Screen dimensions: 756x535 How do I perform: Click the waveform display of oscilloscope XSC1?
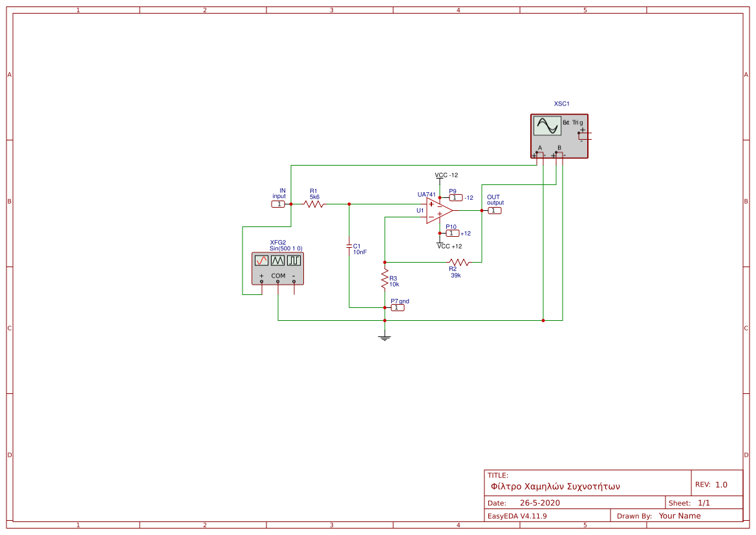(548, 126)
